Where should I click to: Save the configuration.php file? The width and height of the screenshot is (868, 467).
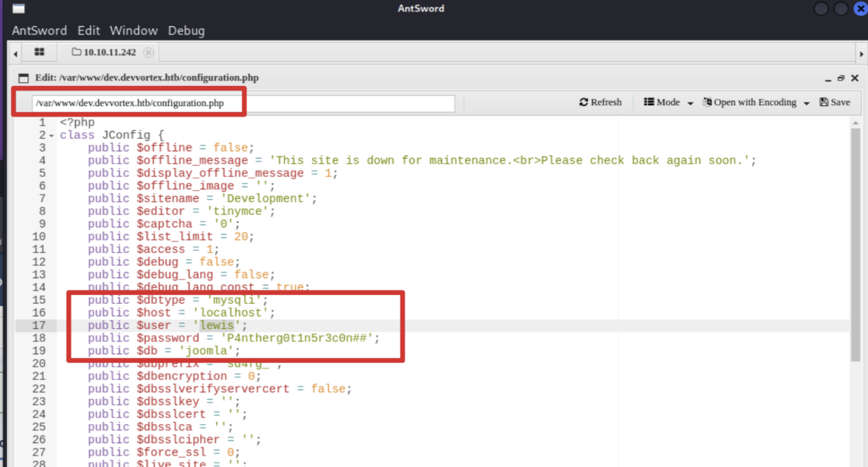point(835,103)
